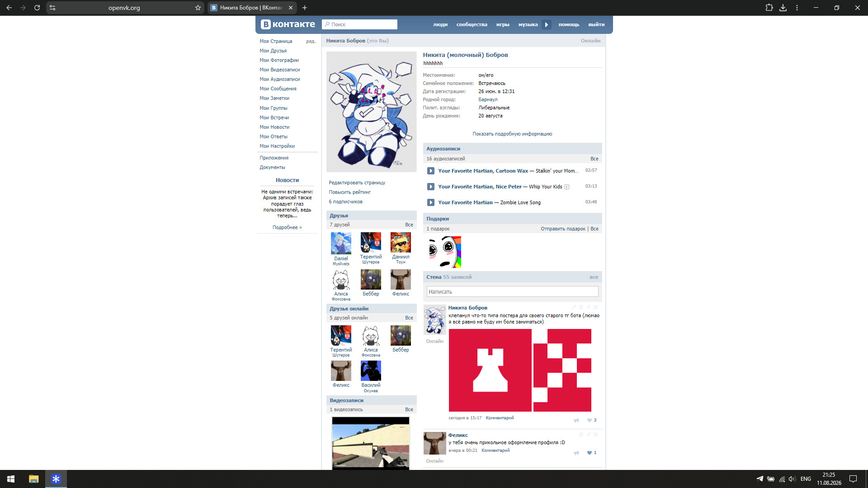
Task: Click the Написать wall post field
Action: pos(512,292)
